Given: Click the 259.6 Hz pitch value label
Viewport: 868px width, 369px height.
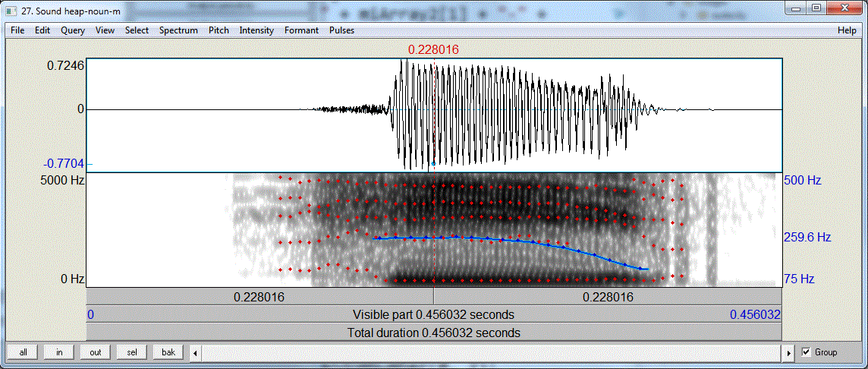Looking at the screenshot, I should 807,238.
